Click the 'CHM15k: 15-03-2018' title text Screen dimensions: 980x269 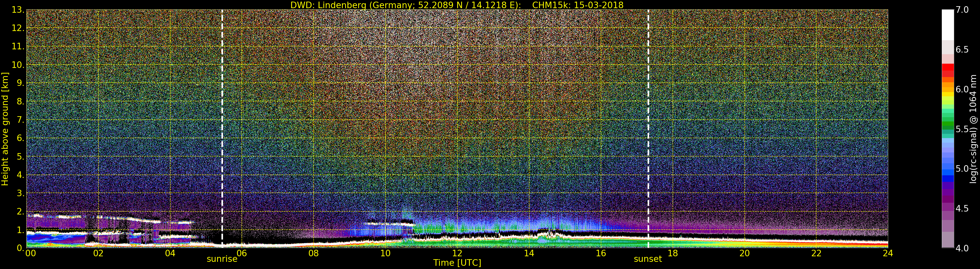pos(578,5)
